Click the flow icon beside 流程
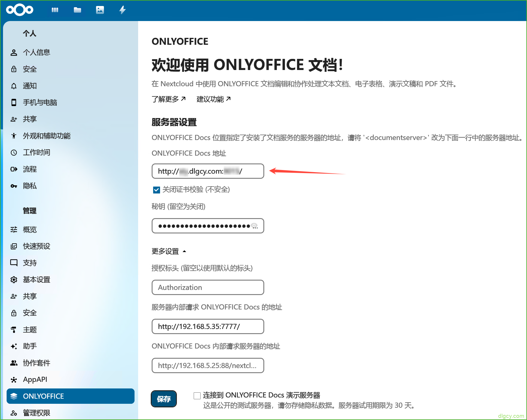The image size is (527, 420). tap(14, 169)
